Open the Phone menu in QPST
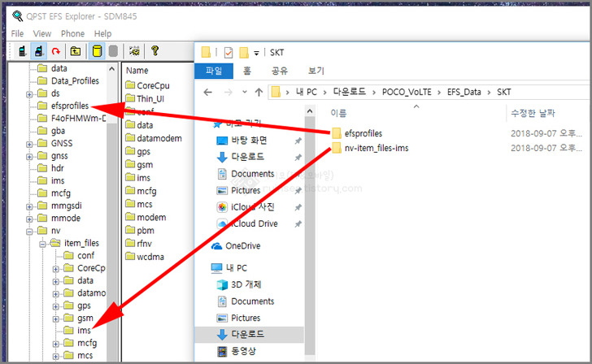Viewport: 592px width, 364px height. [x=72, y=33]
